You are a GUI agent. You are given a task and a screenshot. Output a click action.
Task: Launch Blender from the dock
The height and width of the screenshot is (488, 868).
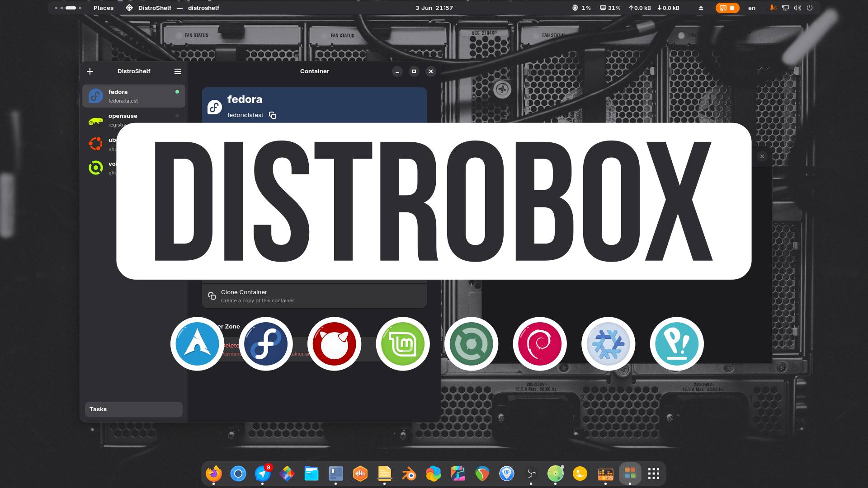(409, 474)
